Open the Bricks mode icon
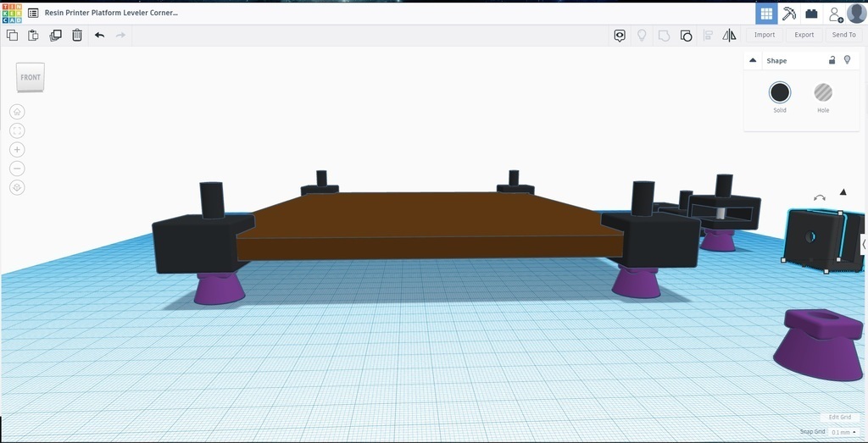 (x=811, y=14)
